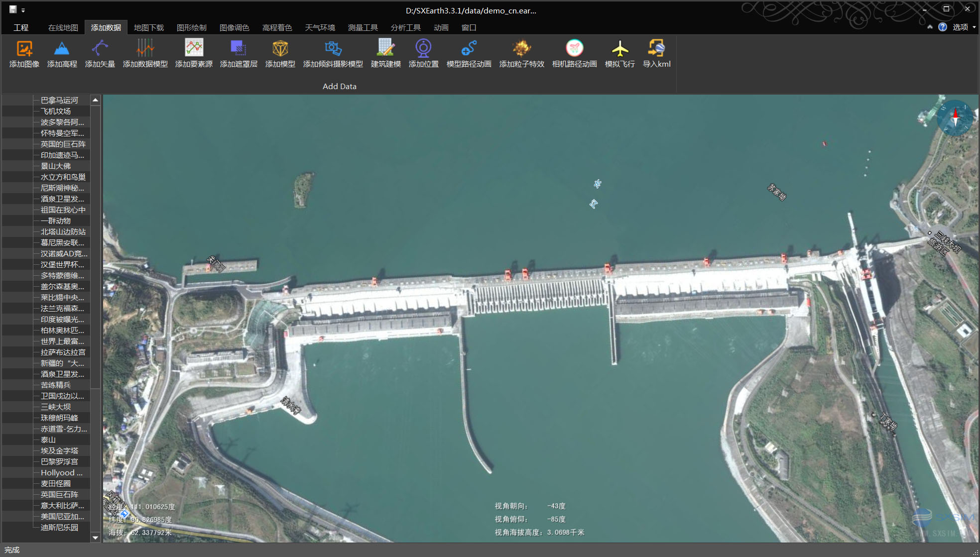Open the 模型路径动画 tool
Viewport: 980px width, 557px height.
469,54
